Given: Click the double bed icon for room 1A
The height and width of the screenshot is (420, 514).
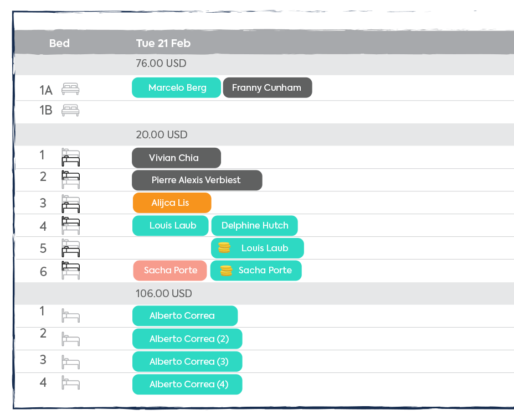Looking at the screenshot, I should 70,88.
